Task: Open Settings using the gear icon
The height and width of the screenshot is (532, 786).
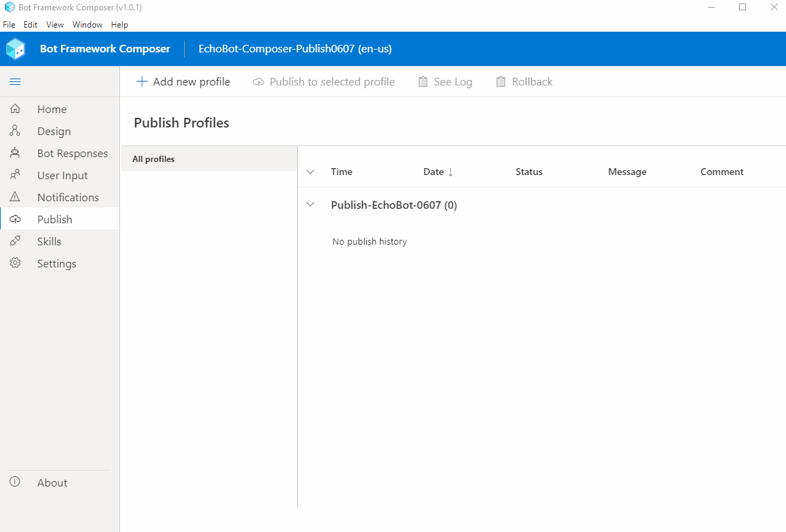Action: [15, 263]
